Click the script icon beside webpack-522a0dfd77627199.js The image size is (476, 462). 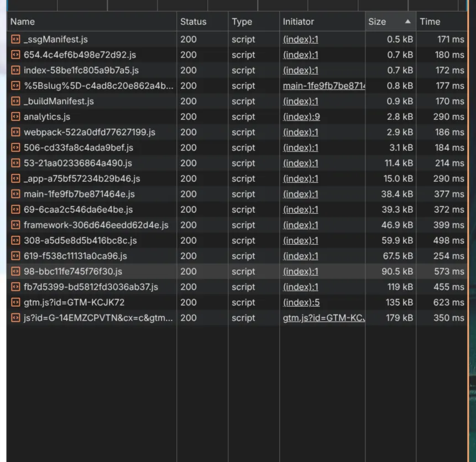[15, 132]
